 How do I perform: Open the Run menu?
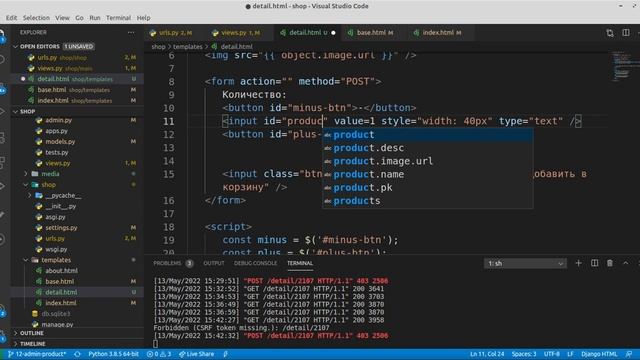coord(95,18)
